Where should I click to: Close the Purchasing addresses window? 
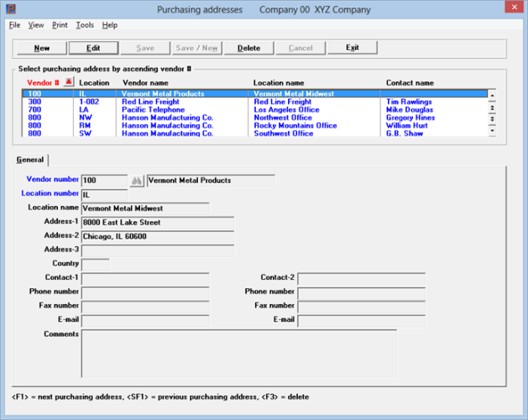coord(515,7)
